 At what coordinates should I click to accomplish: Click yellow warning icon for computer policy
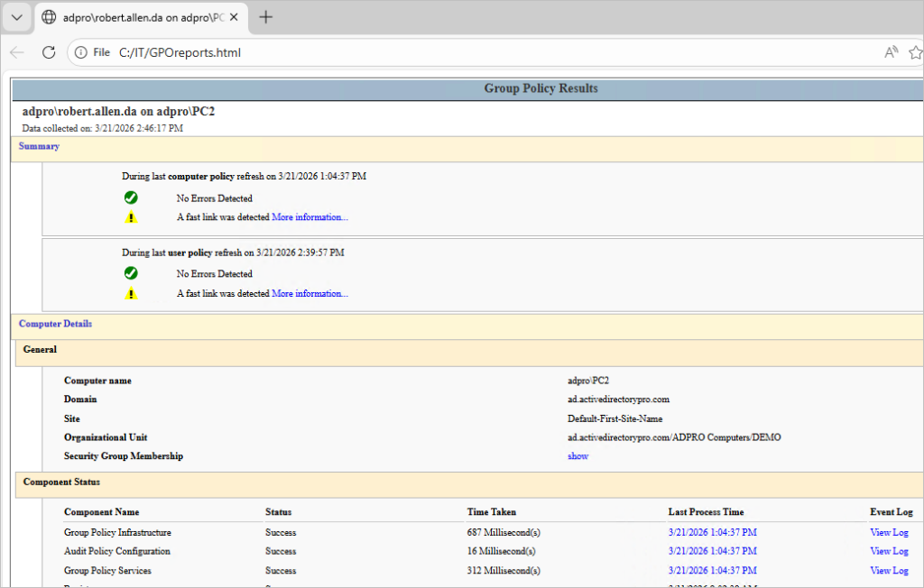tap(131, 217)
